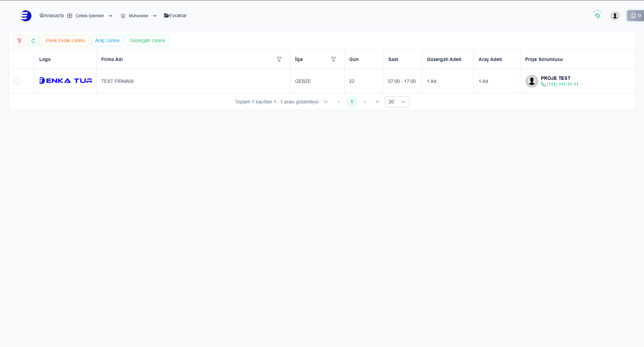The image size is (644, 347).
Task: Click the GEBZE district cell
Action: pyautogui.click(x=317, y=81)
